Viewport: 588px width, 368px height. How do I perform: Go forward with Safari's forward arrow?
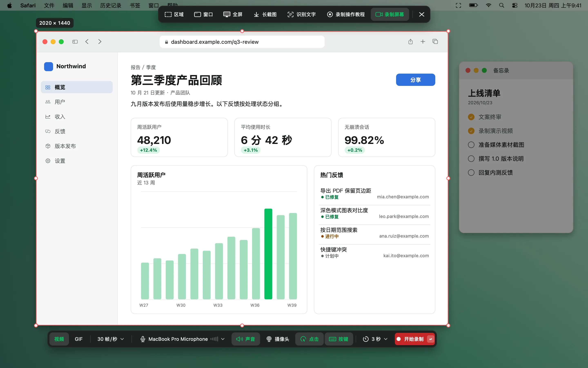(x=100, y=42)
